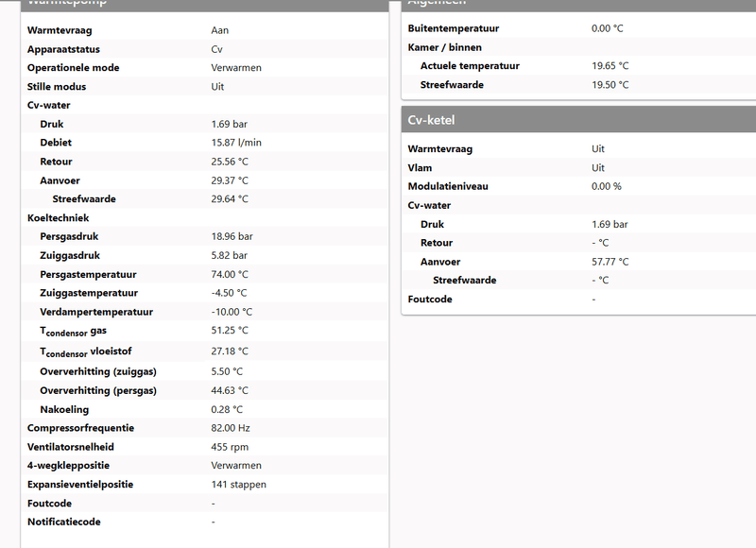Select the Vlam label in Cv-ketel

[420, 167]
